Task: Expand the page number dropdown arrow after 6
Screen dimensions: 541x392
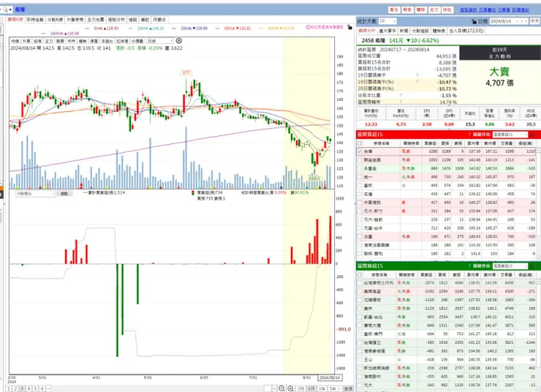Action: (x=48, y=389)
